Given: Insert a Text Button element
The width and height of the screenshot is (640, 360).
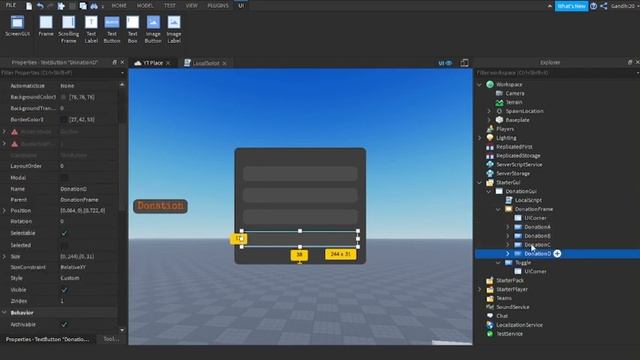Looking at the screenshot, I should pos(112,29).
